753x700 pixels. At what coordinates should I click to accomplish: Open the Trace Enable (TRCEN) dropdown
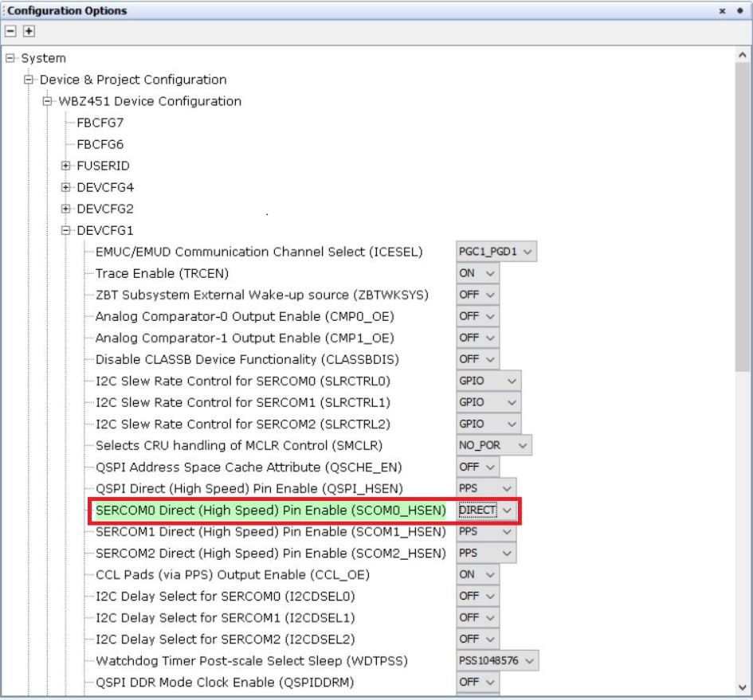coord(477,273)
